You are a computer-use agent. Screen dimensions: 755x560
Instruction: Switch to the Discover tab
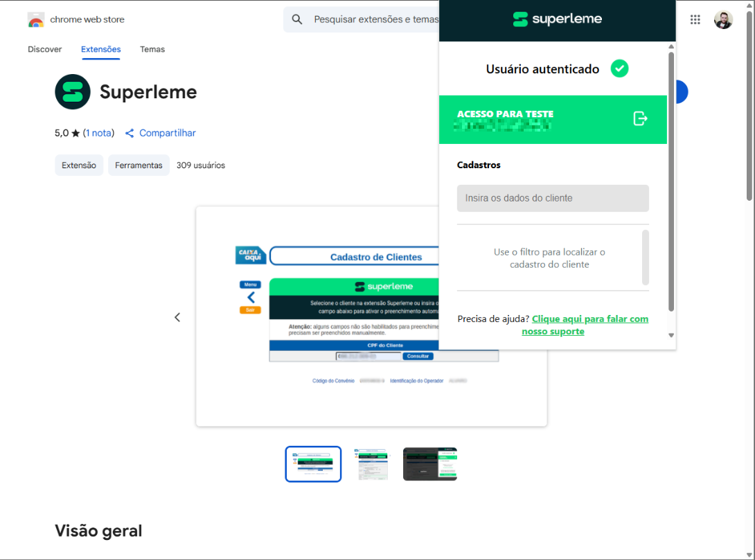tap(44, 49)
